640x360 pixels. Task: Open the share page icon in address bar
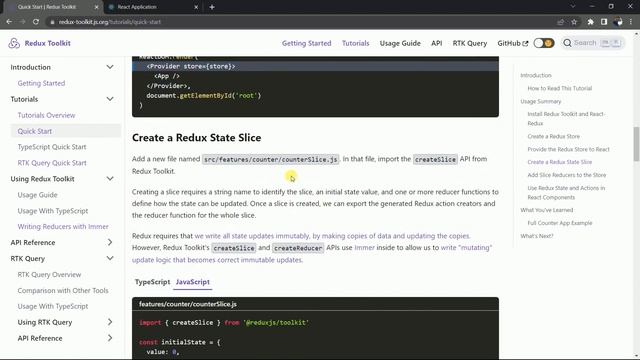[x=560, y=22]
